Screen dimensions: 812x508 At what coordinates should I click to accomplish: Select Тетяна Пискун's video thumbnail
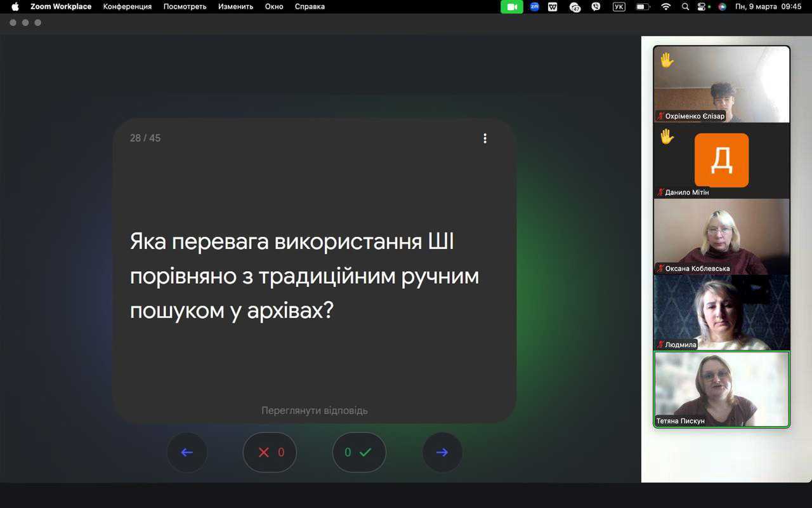tap(721, 389)
